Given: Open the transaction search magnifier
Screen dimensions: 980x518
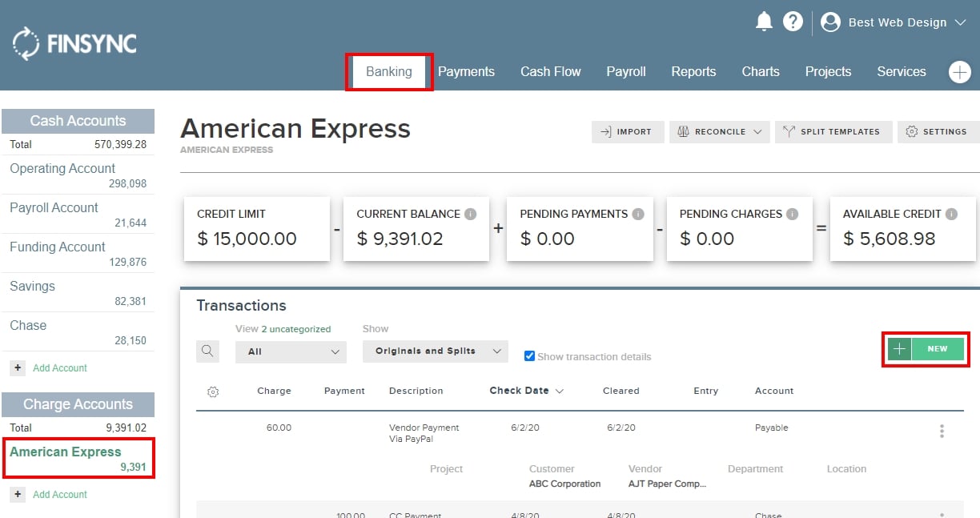Looking at the screenshot, I should tap(207, 351).
